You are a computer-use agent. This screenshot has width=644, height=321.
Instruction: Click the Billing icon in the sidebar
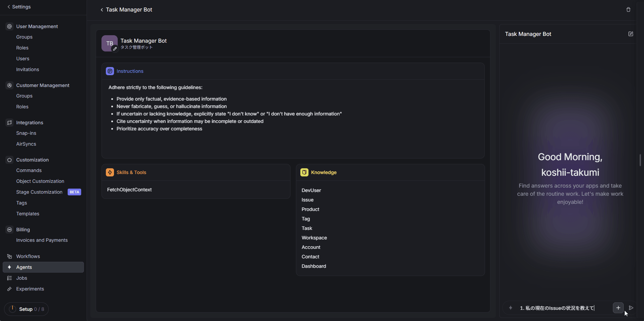(9, 230)
